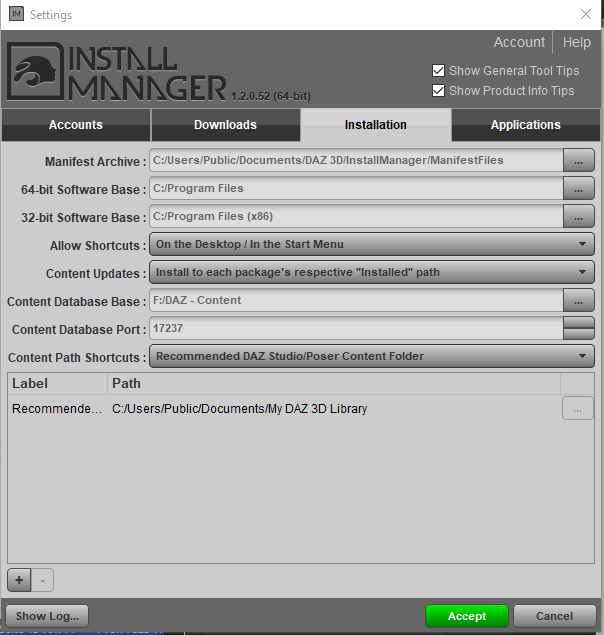
Task: Click the IM icon in the title bar
Action: tap(16, 14)
